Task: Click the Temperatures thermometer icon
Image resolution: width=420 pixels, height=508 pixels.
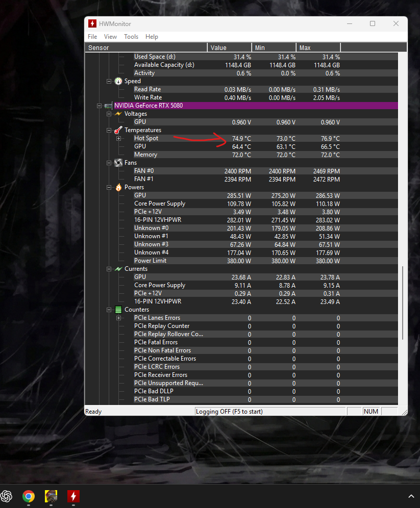Action: coord(118,130)
